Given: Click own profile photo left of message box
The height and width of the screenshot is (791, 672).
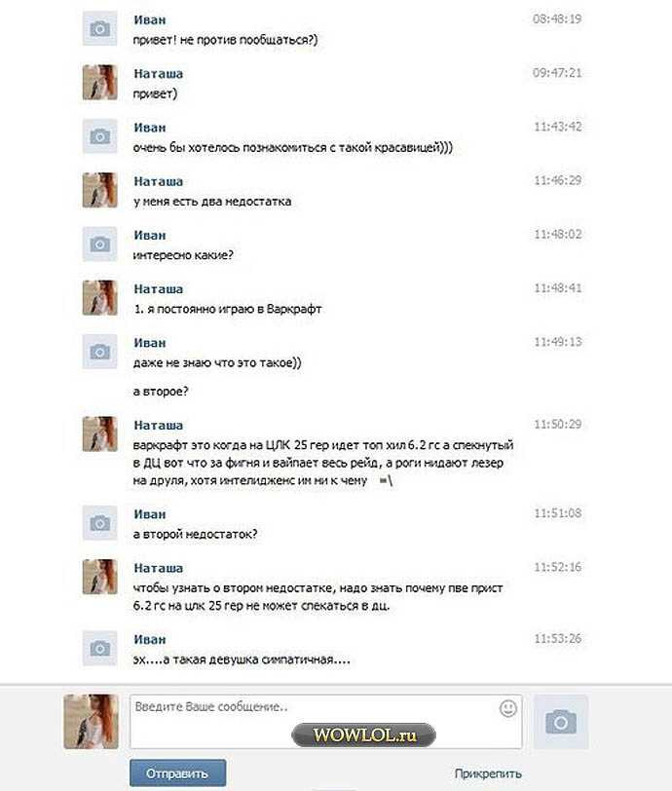Looking at the screenshot, I should (x=91, y=722).
